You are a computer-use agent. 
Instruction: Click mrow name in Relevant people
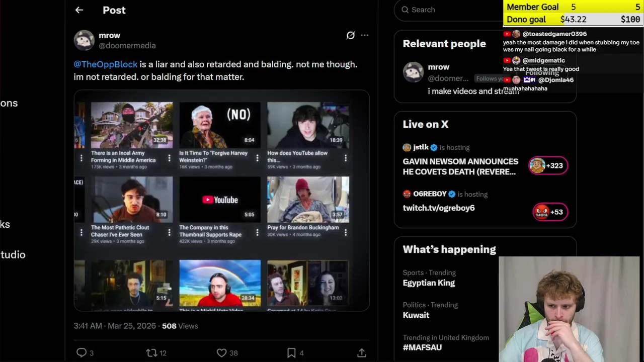click(x=439, y=67)
